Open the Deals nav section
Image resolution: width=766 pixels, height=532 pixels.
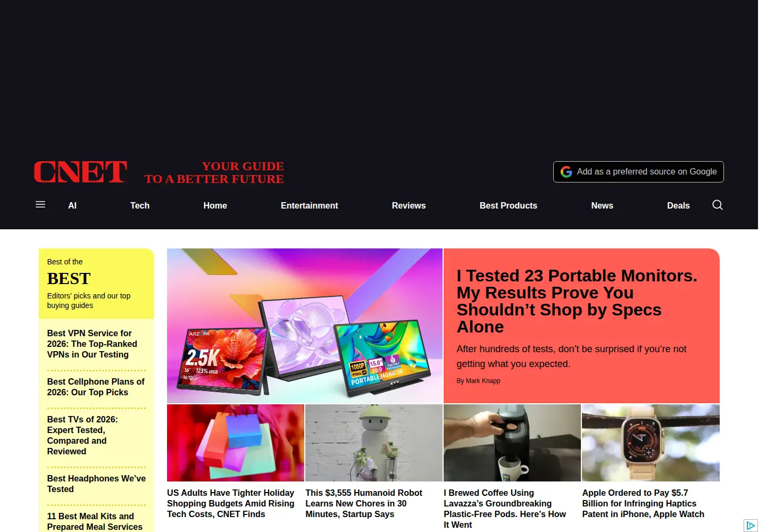(678, 205)
